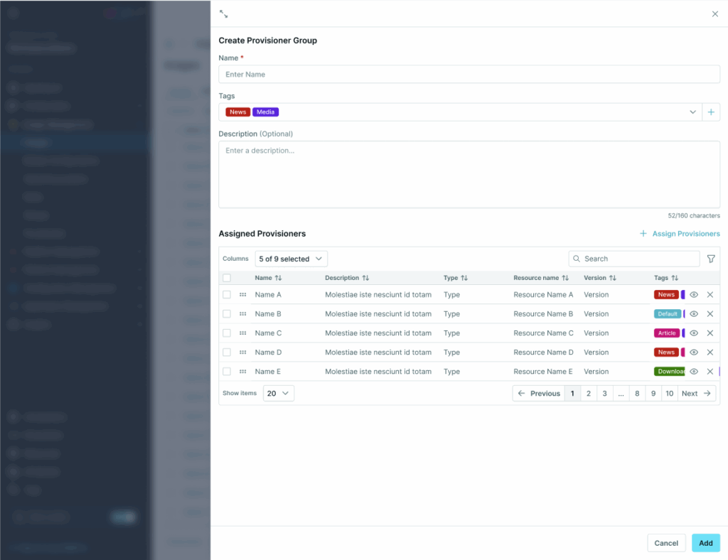Image resolution: width=728 pixels, height=560 pixels.
Task: Remove Name B using its X icon
Action: 710,313
